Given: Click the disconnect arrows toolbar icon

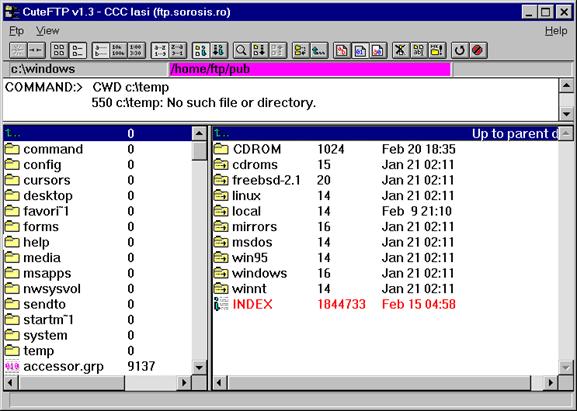Looking at the screenshot, I should [x=36, y=50].
